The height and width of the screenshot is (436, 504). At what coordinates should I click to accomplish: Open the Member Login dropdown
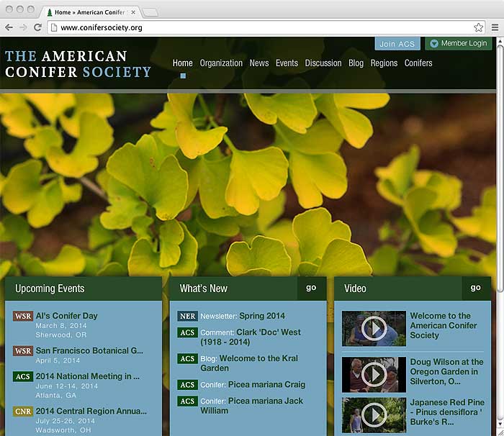coord(459,43)
